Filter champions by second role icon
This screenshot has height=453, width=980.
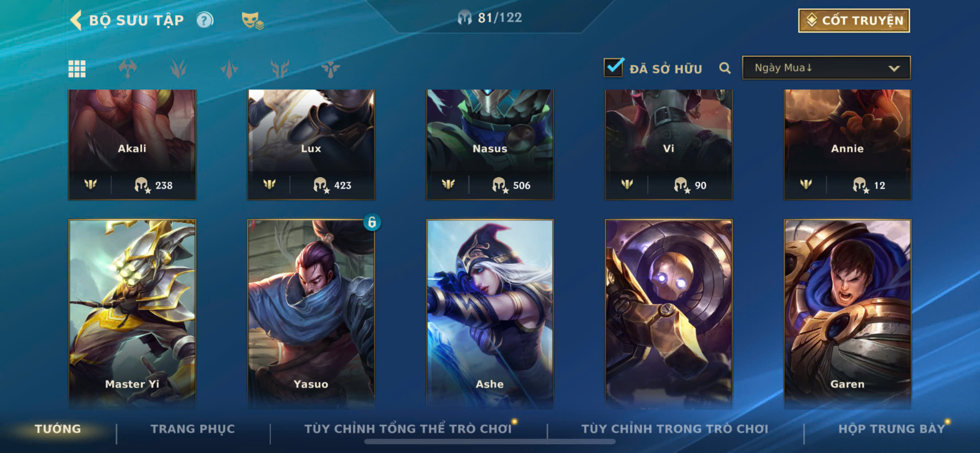click(178, 69)
